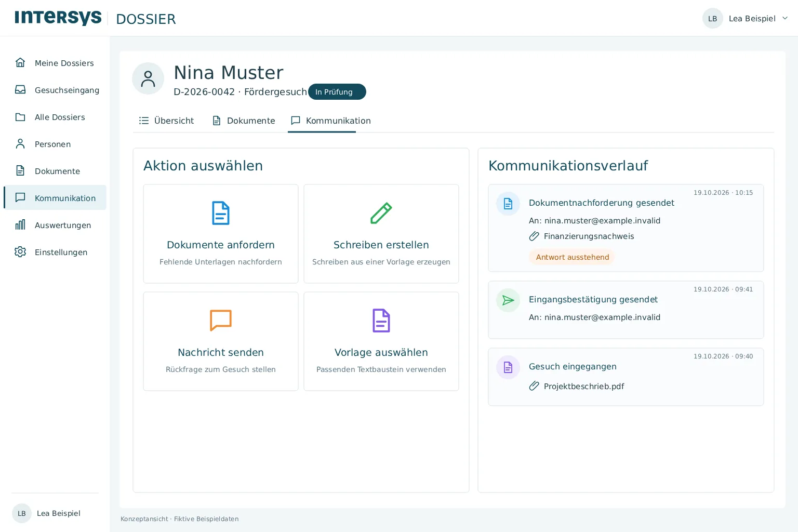The height and width of the screenshot is (532, 798).
Task: Click the orange speech bubble icon in Nachricht senden
Action: [221, 321]
